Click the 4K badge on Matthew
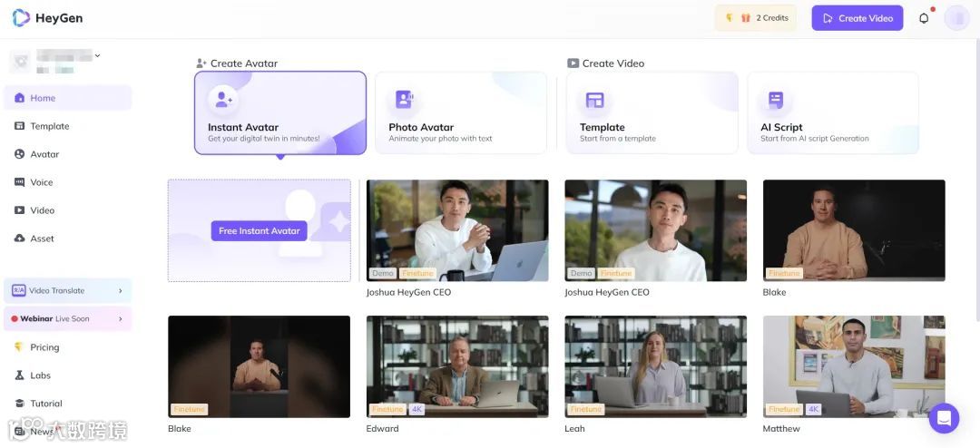The height and width of the screenshot is (448, 980). pos(813,409)
